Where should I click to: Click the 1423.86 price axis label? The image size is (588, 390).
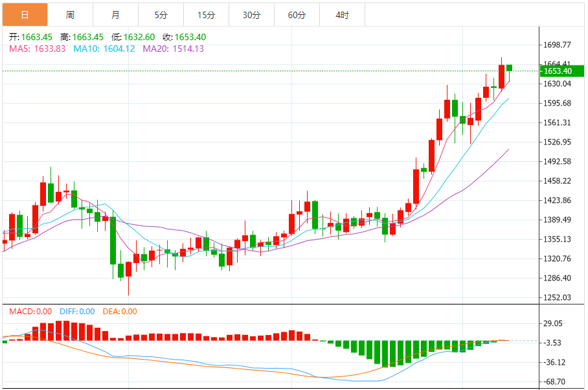pyautogui.click(x=558, y=200)
